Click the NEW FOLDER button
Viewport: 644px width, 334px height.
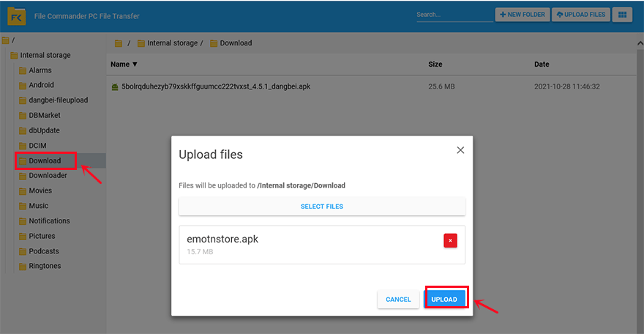[x=523, y=15]
